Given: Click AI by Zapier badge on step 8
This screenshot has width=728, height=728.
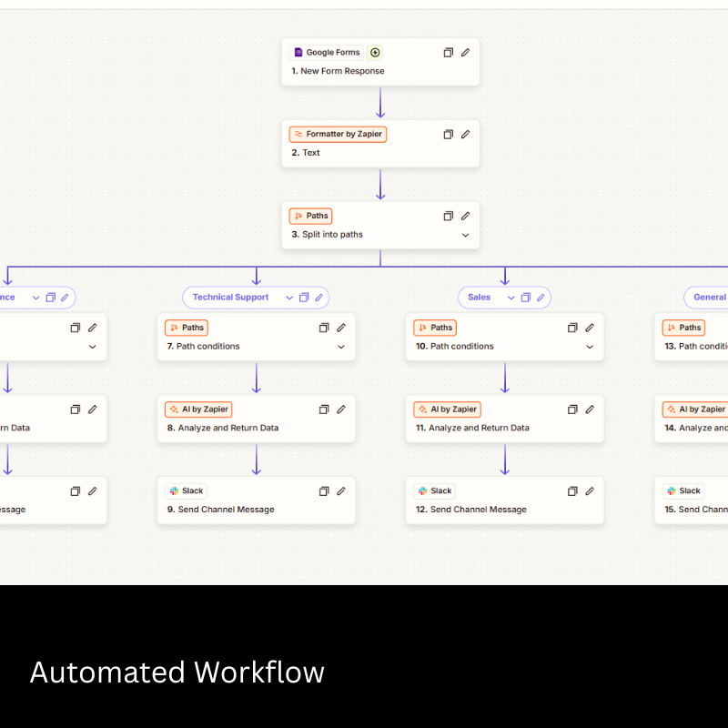Looking at the screenshot, I should tap(198, 409).
